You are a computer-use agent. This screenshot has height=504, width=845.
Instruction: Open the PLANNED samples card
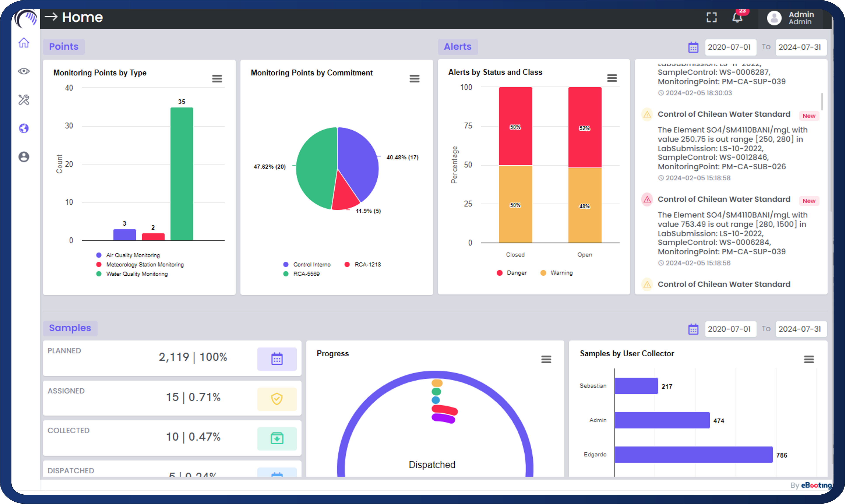(172, 358)
